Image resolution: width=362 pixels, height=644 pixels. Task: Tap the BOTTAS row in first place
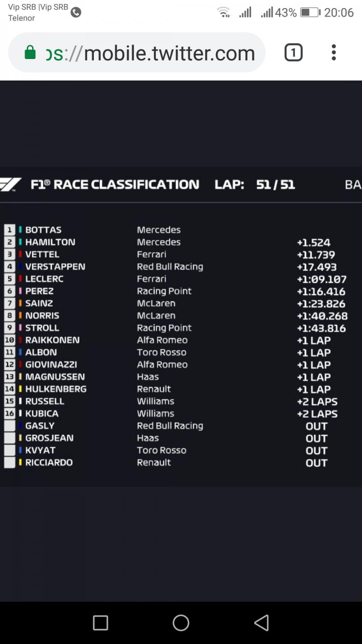tap(181, 230)
